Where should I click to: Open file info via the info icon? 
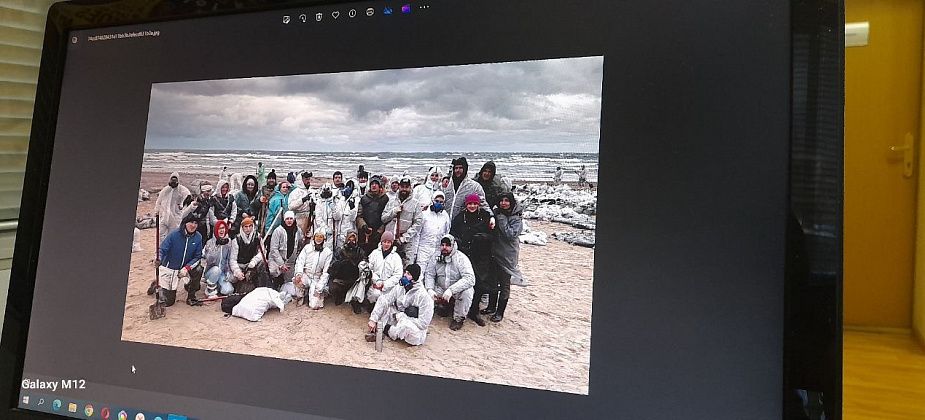coord(352,14)
